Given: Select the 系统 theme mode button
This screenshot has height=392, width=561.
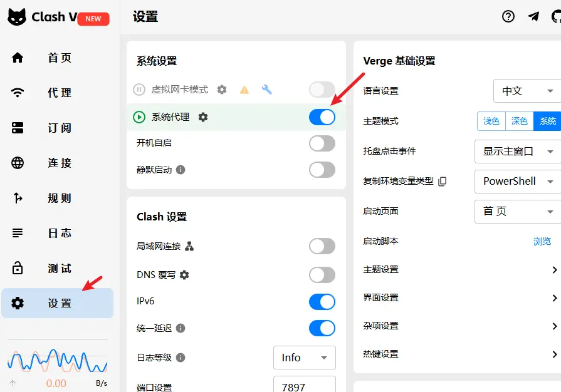Looking at the screenshot, I should (547, 121).
